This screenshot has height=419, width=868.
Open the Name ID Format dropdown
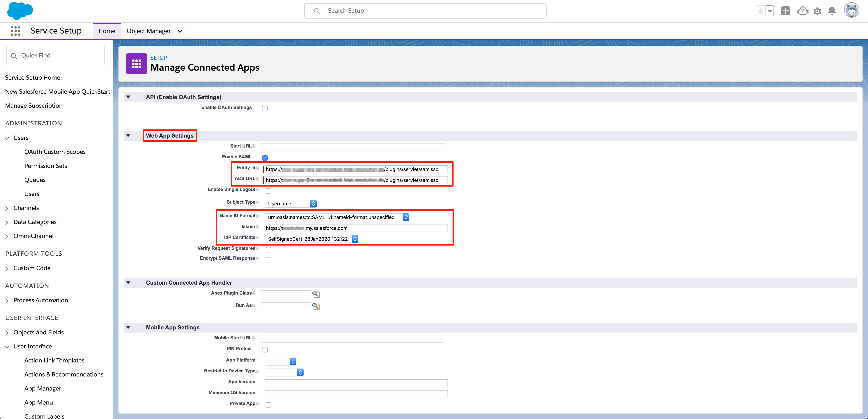click(x=337, y=217)
